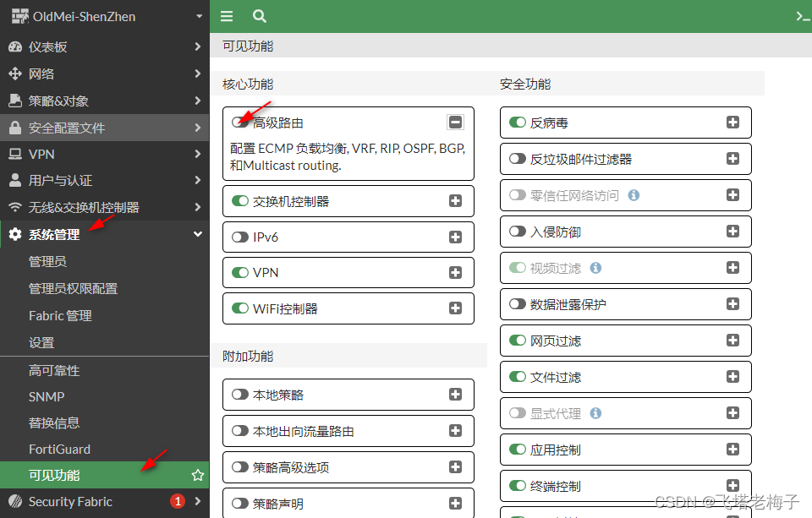Enable the 本地策略 toggle
The width and height of the screenshot is (812, 518).
[239, 395]
